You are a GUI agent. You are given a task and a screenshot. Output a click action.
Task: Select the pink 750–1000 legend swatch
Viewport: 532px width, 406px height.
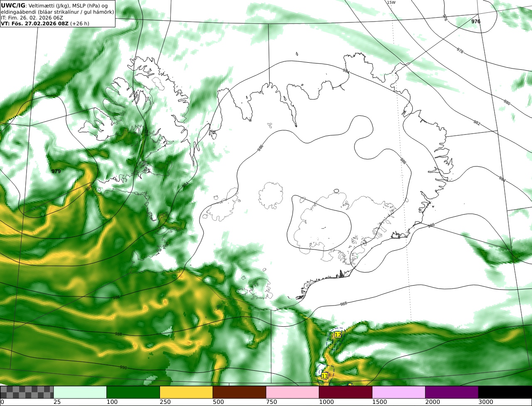(x=293, y=392)
